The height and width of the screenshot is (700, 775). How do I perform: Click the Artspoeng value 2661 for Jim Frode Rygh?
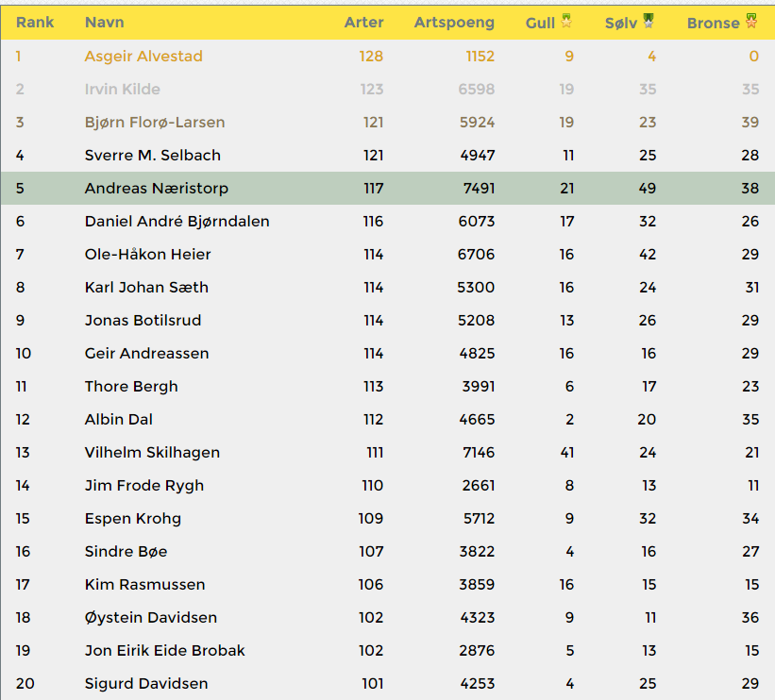pos(476,486)
